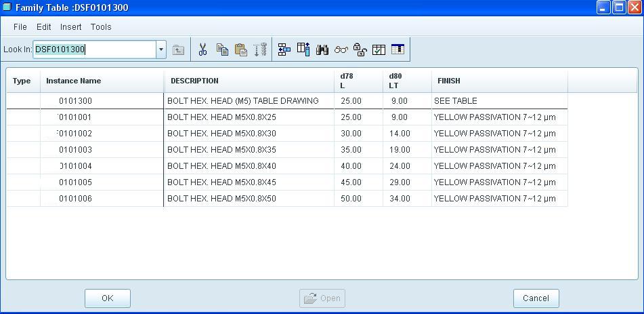Select instance name 0101300 cell
The height and width of the screenshot is (314, 644).
(102, 101)
